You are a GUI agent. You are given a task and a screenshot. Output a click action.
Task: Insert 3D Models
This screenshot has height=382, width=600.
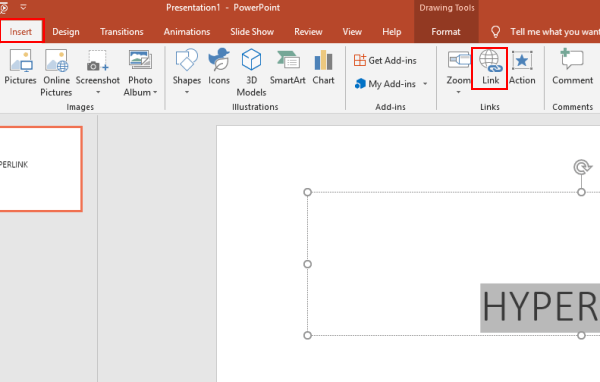(x=251, y=72)
